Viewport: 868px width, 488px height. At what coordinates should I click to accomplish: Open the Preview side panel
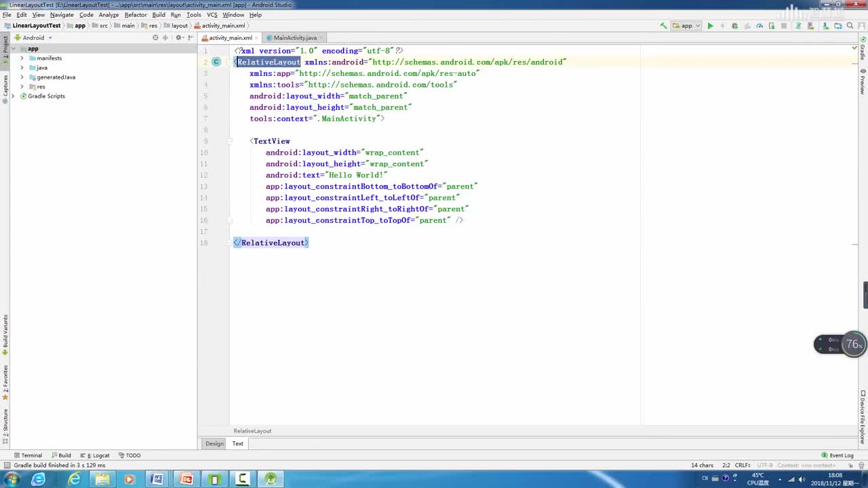point(863,81)
